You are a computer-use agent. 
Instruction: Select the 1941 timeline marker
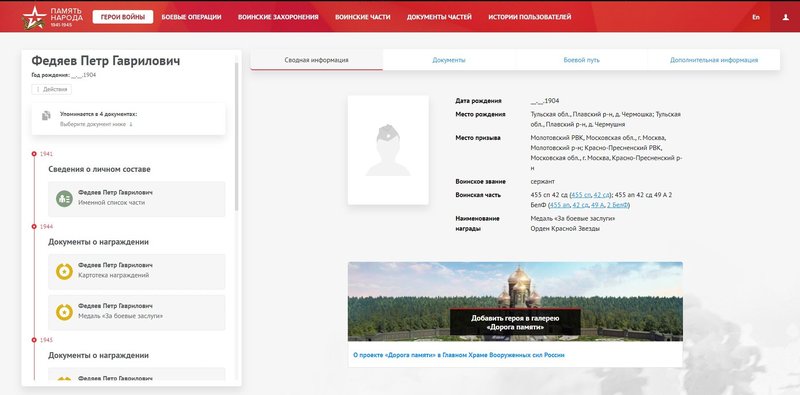tap(34, 154)
